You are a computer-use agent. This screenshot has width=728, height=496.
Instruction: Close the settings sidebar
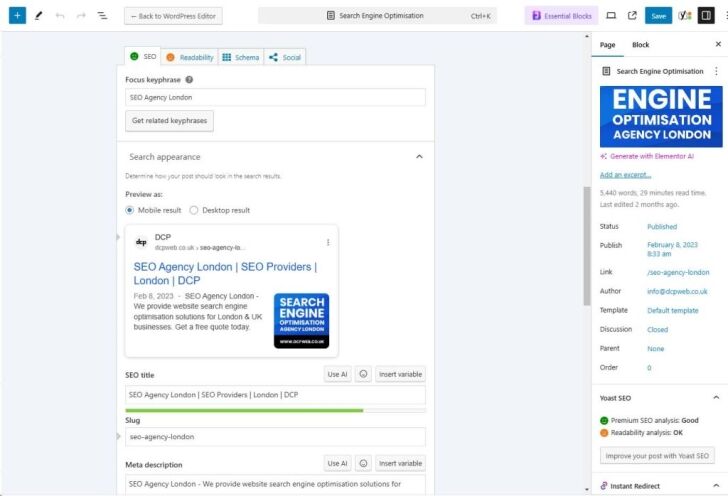click(718, 44)
